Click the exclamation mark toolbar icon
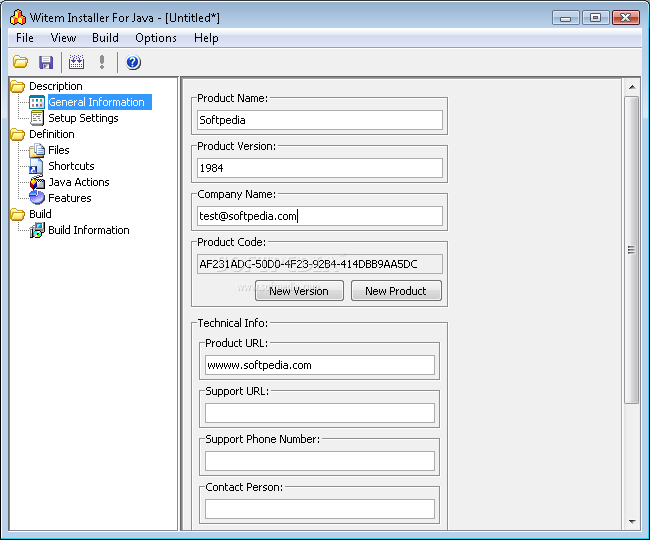 pyautogui.click(x=102, y=62)
